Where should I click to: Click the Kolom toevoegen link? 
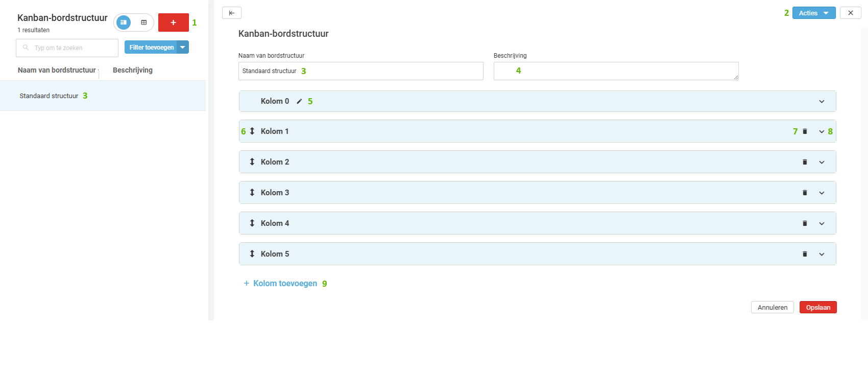(285, 283)
